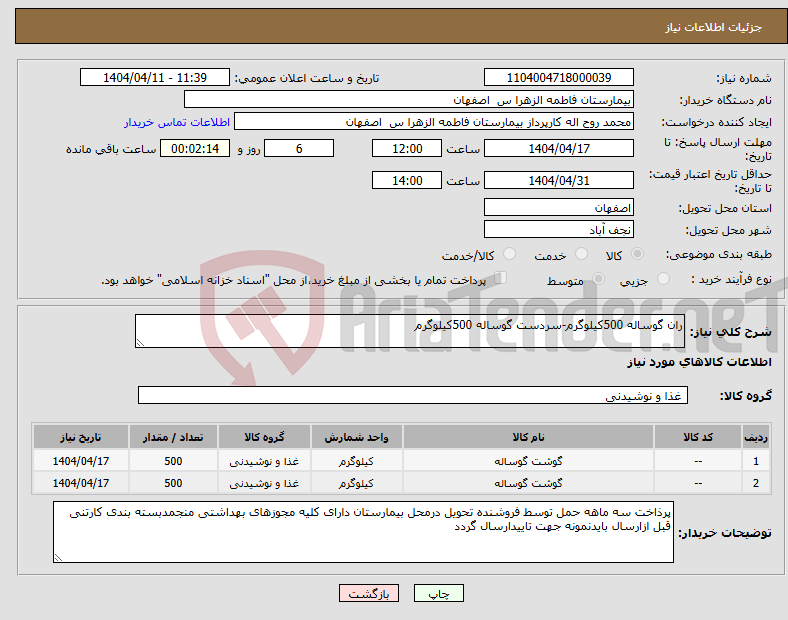Click the گروه کالا field غذا و نوشیدنی

(x=413, y=395)
